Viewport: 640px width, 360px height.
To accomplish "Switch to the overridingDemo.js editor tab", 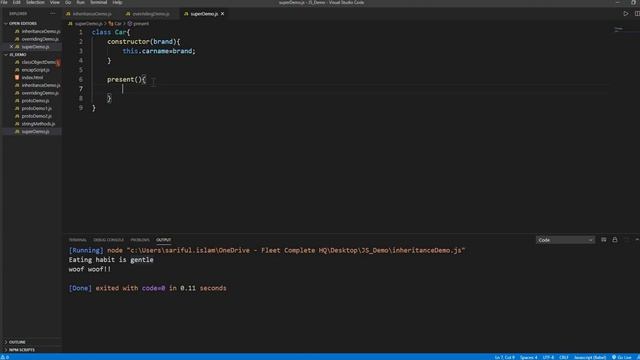I will [x=151, y=14].
